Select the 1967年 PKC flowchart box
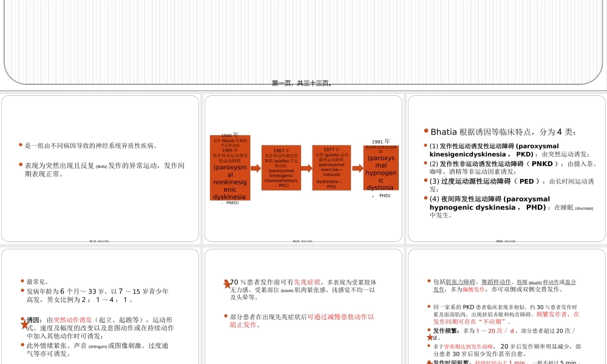The width and height of the screenshot is (607, 364). coord(281,168)
